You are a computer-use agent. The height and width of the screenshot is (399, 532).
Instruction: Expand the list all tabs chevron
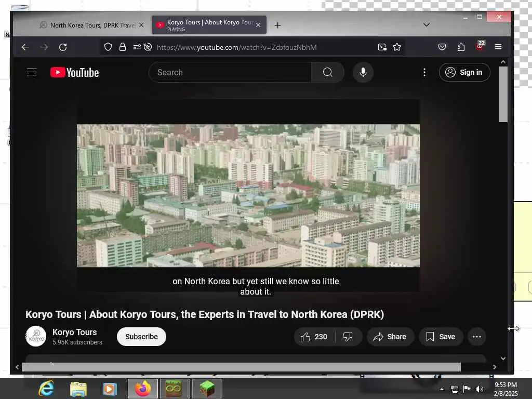pos(427,25)
